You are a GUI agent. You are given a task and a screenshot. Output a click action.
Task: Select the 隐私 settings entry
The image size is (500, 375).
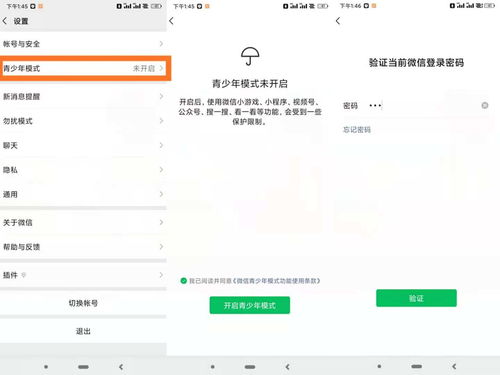click(x=83, y=170)
